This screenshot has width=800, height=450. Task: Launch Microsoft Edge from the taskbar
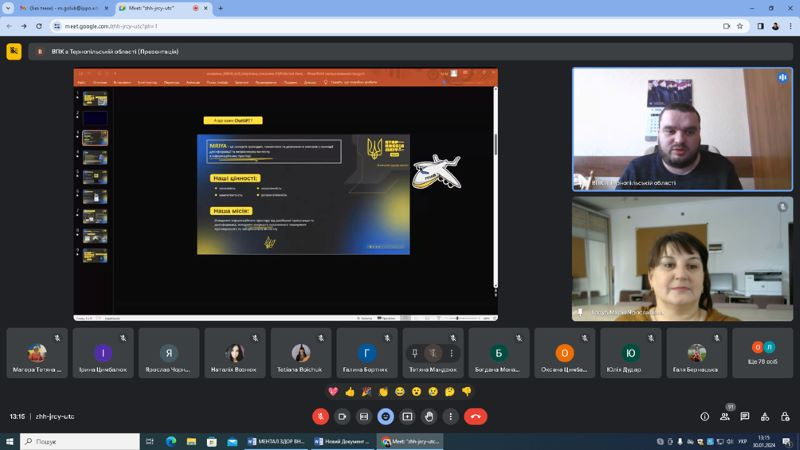(170, 441)
